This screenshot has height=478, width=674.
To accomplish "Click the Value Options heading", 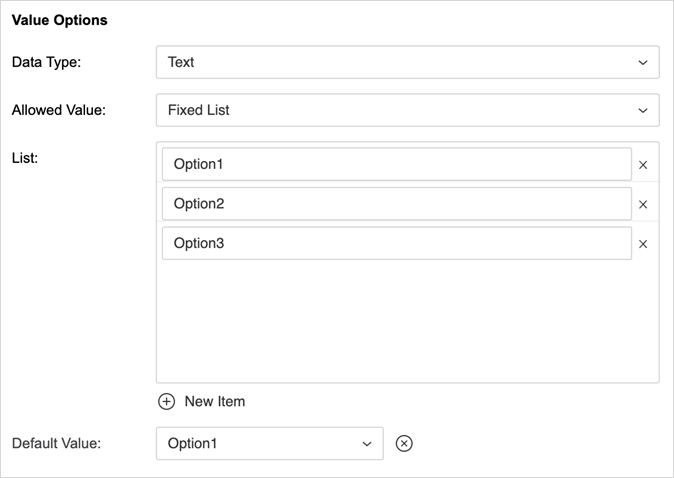I will coord(60,20).
